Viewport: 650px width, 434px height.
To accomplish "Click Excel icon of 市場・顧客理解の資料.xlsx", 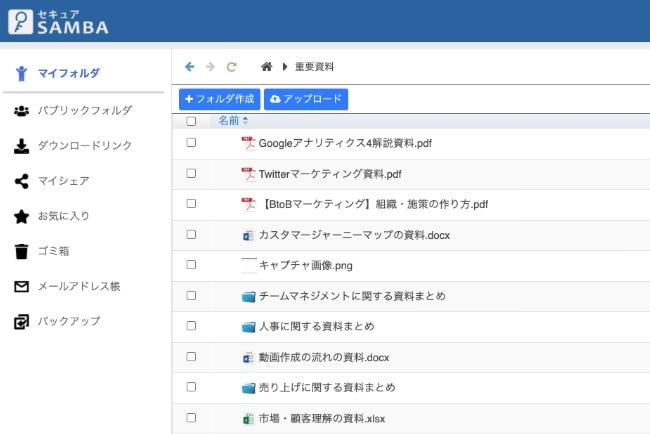I will pyautogui.click(x=248, y=419).
